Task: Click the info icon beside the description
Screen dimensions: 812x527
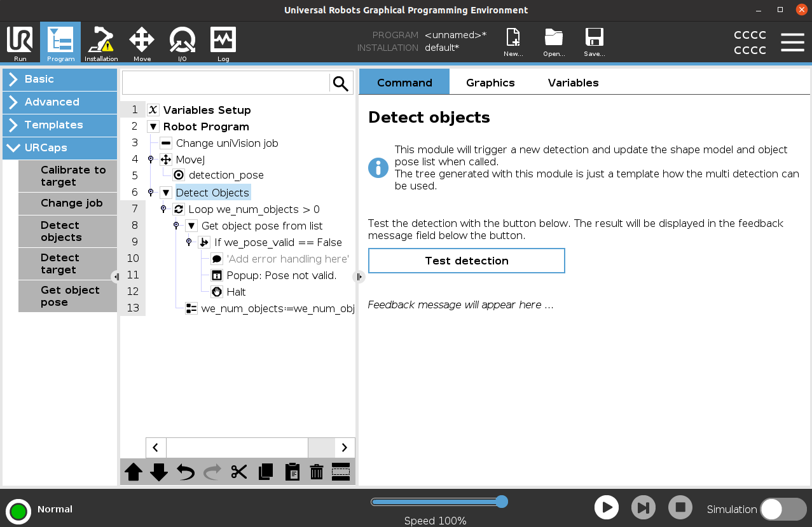Action: [378, 168]
